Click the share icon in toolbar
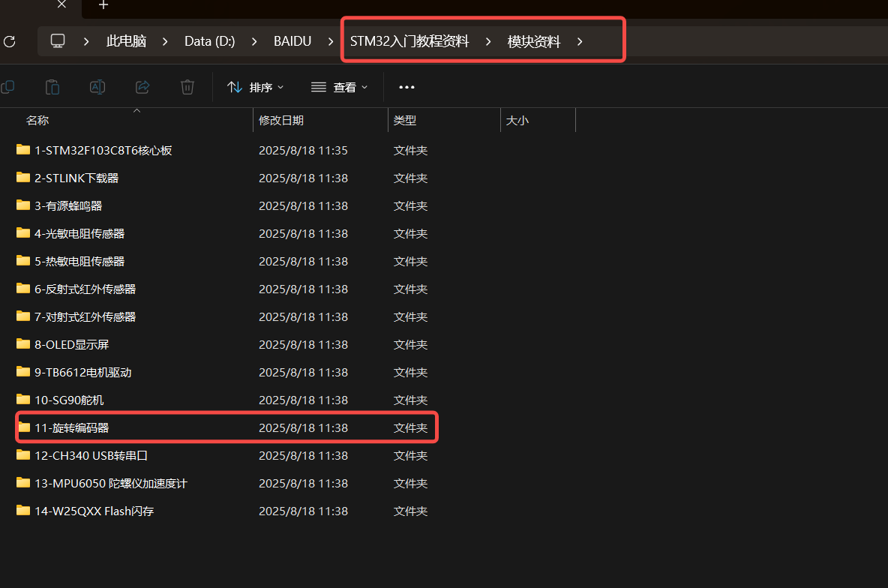Viewport: 888px width, 588px height. (x=142, y=87)
